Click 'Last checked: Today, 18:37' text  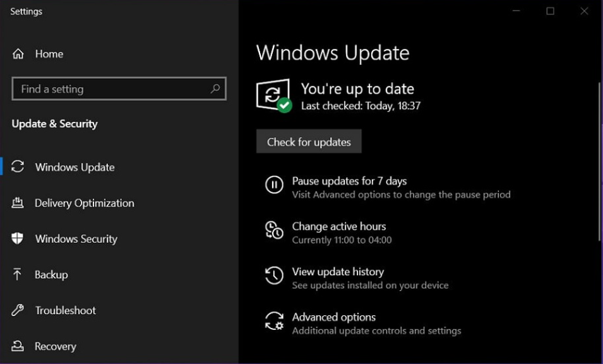point(361,106)
